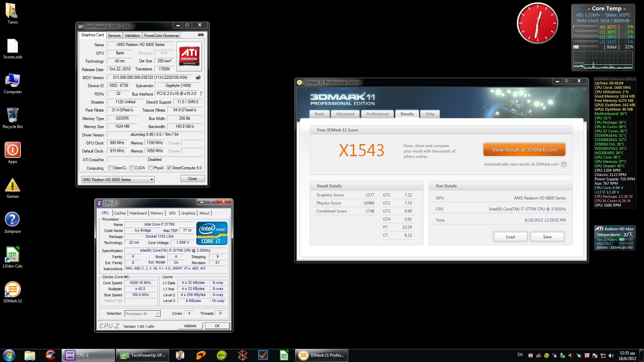The image size is (644, 362).
Task: Open the Scores.ods file icon
Action: (12, 49)
